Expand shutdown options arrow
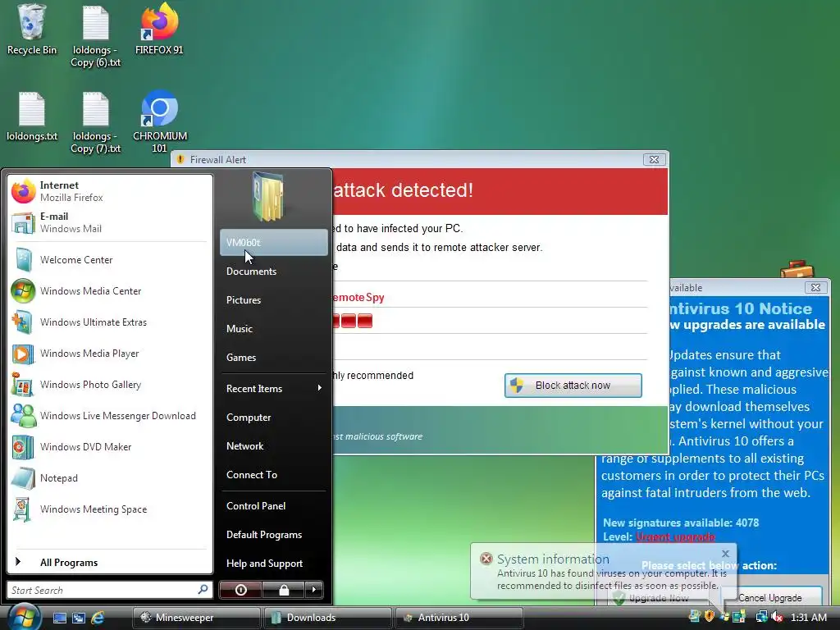Viewport: 840px width, 630px height. 314,590
